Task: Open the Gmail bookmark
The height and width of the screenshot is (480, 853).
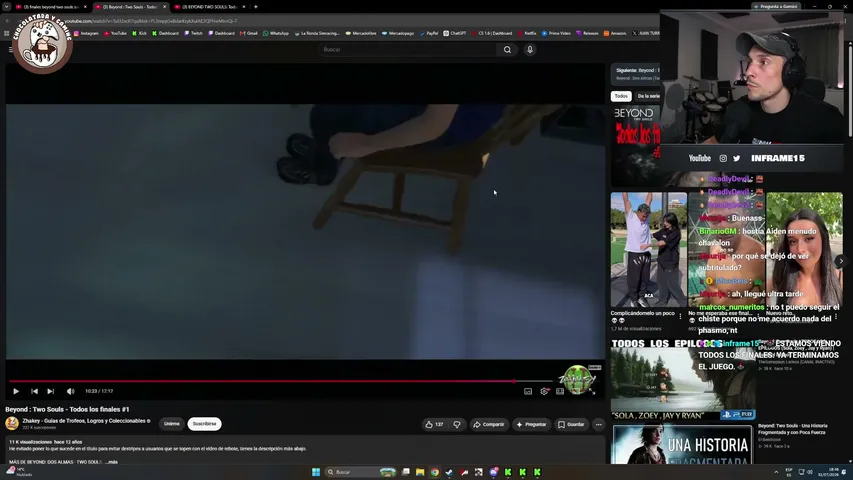Action: coord(249,33)
